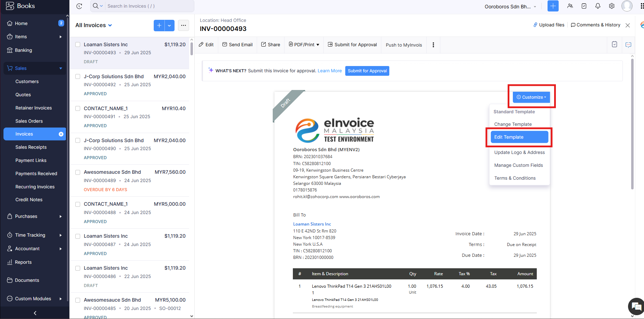Open Quotes in sidebar
The image size is (644, 319).
(x=23, y=95)
